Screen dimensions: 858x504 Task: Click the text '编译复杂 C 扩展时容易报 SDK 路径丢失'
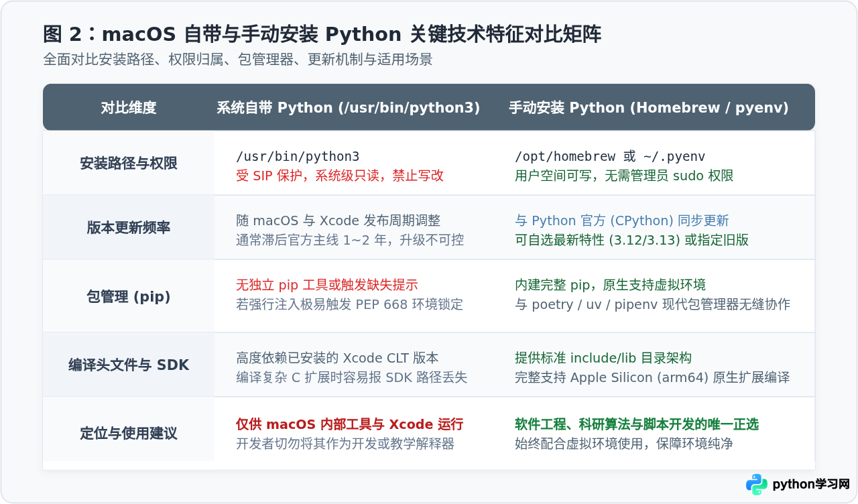(x=352, y=377)
